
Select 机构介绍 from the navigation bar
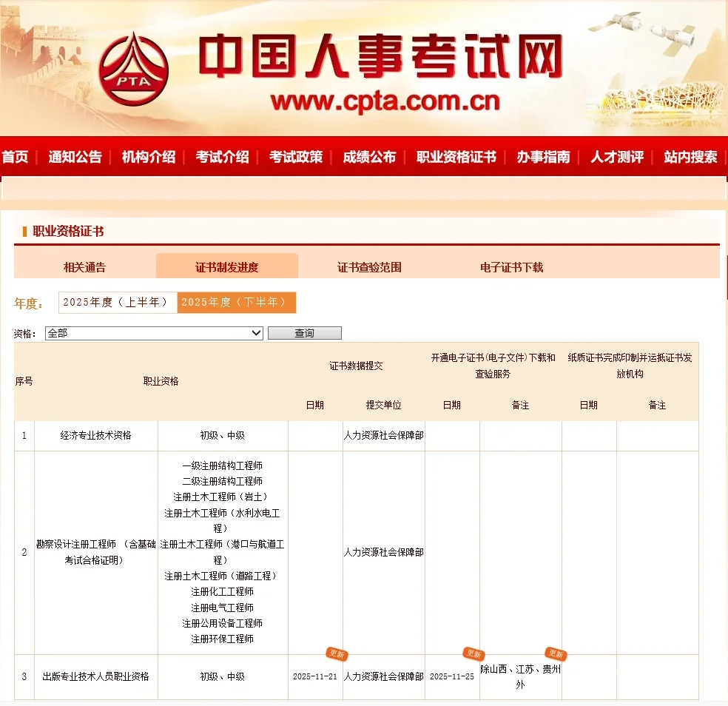pyautogui.click(x=147, y=157)
